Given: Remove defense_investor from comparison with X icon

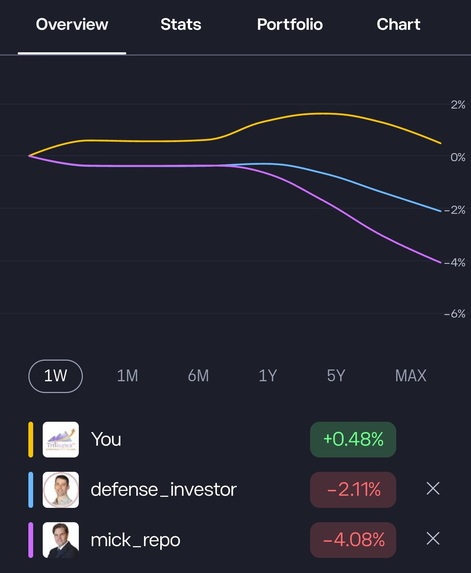Looking at the screenshot, I should [x=433, y=489].
